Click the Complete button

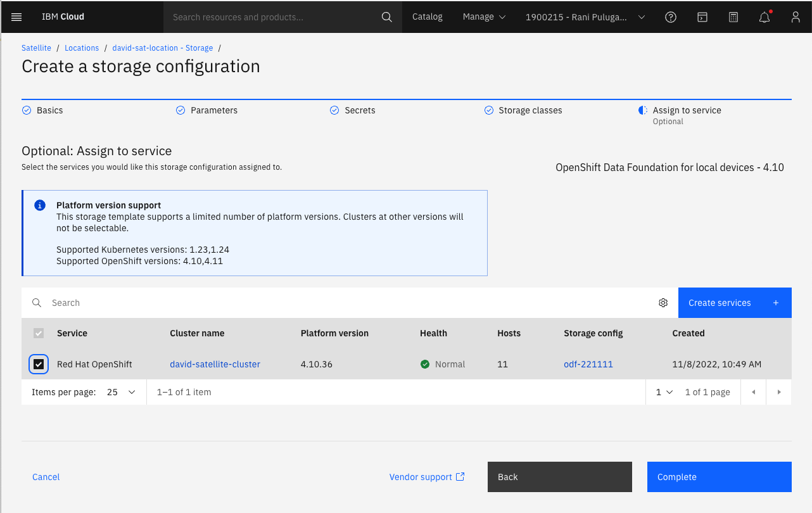tap(720, 477)
